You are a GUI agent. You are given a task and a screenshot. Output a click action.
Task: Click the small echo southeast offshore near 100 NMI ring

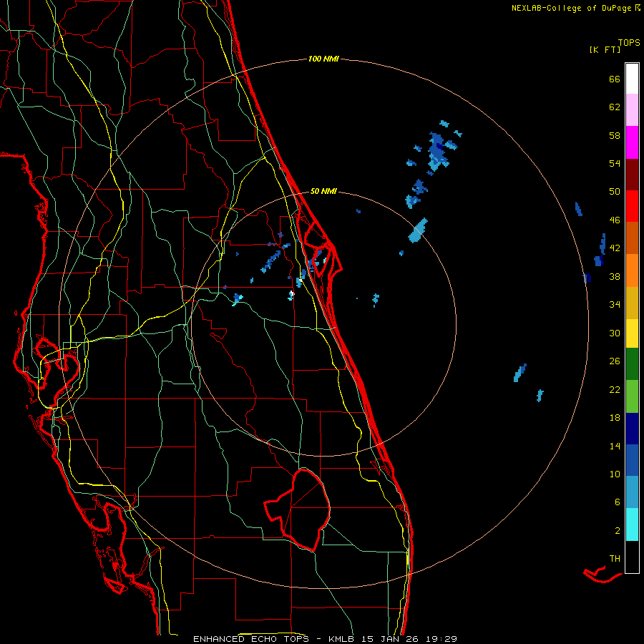(540, 395)
